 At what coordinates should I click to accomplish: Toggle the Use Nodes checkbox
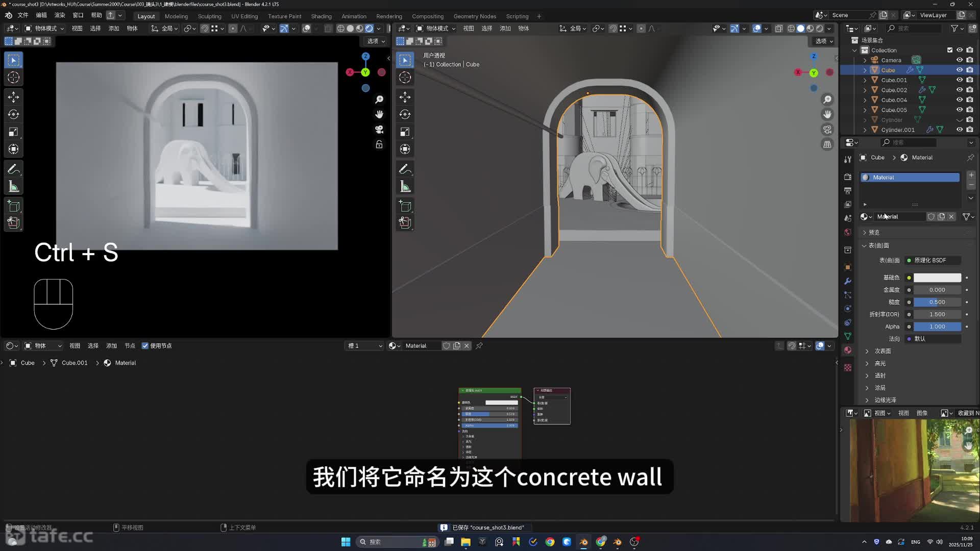[x=145, y=346]
